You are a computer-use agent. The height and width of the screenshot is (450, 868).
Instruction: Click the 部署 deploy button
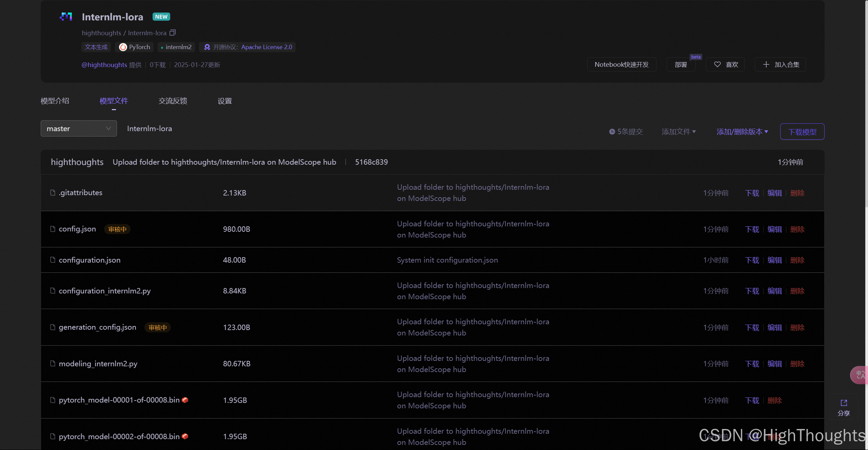tap(681, 64)
